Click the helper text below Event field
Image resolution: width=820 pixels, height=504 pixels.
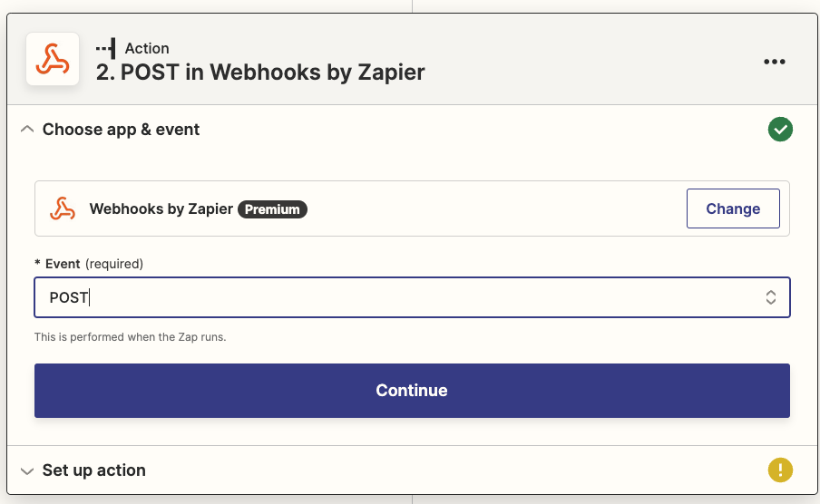pos(131,336)
